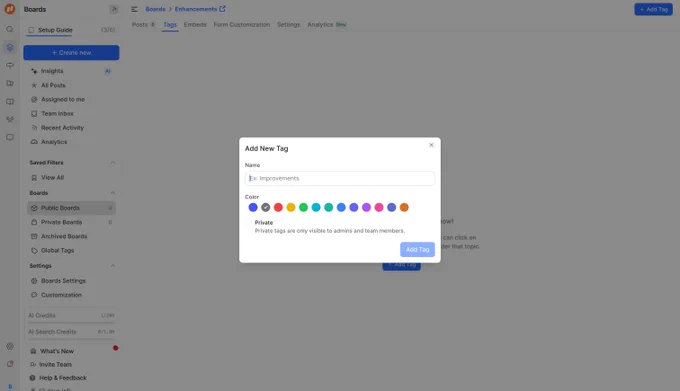Open the users group icon in left rail

pyautogui.click(x=10, y=119)
